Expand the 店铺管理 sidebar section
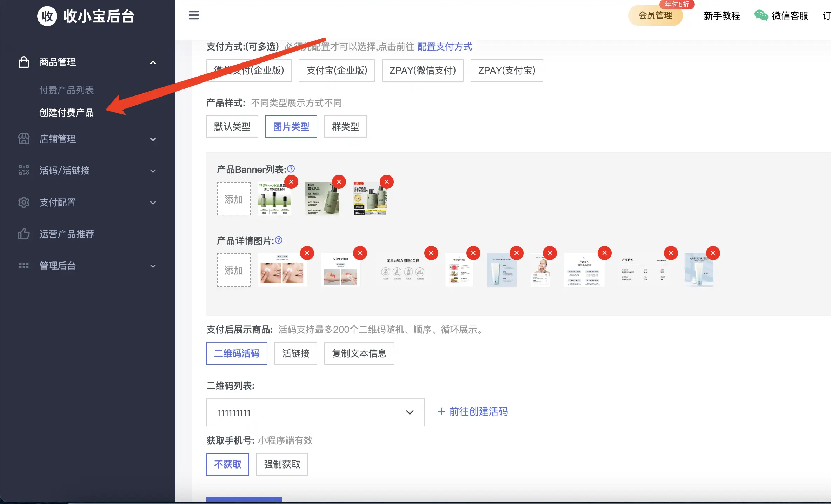This screenshot has width=831, height=504. pos(153,139)
